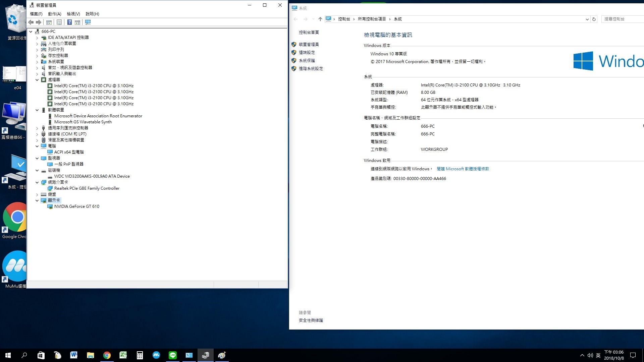
Task: Collapse the 顯示卡 node
Action: click(x=37, y=200)
